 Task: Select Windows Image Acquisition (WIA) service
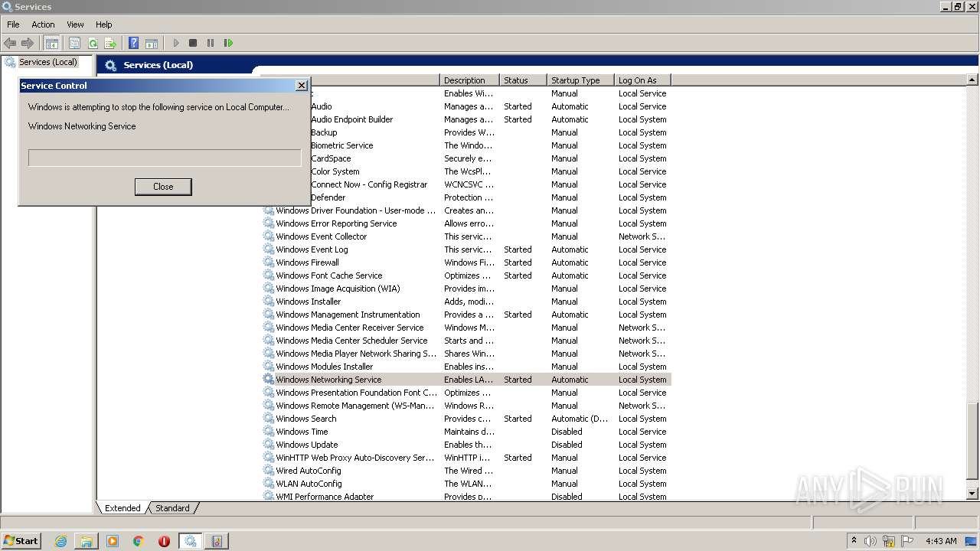338,289
